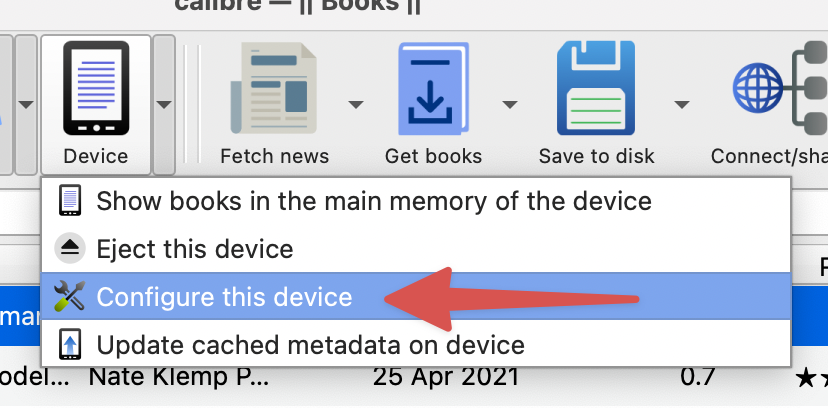Image resolution: width=828 pixels, height=408 pixels.
Task: Expand the dropdown arrow left of Device
Action: pyautogui.click(x=26, y=103)
